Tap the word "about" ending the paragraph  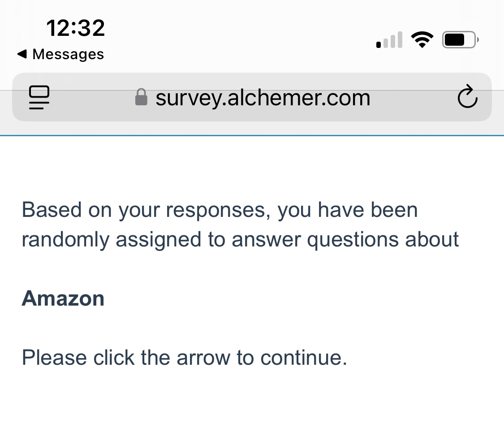[432, 239]
